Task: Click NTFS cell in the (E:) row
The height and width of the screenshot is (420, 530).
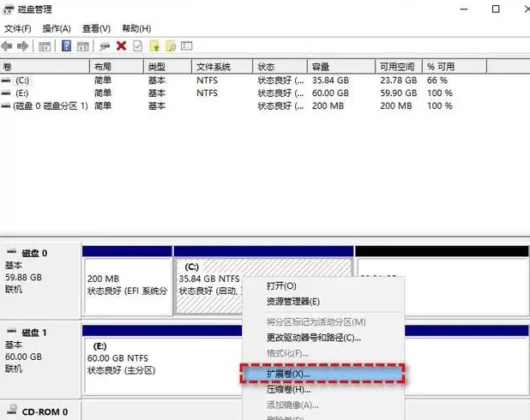Action: (207, 93)
